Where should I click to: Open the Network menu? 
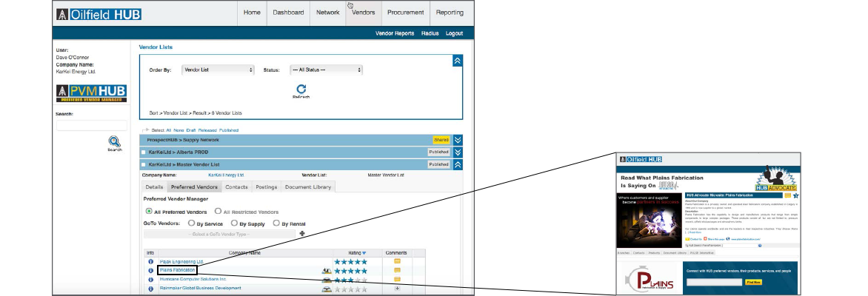327,13
